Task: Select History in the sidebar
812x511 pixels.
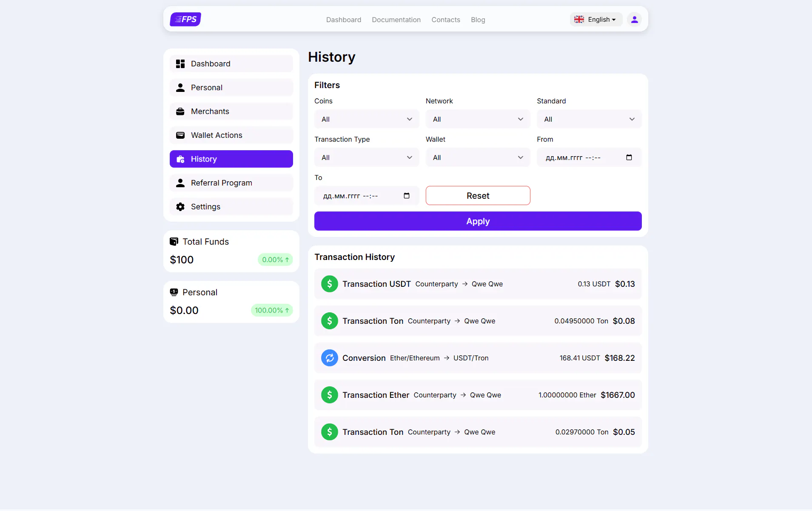Action: pyautogui.click(x=231, y=159)
